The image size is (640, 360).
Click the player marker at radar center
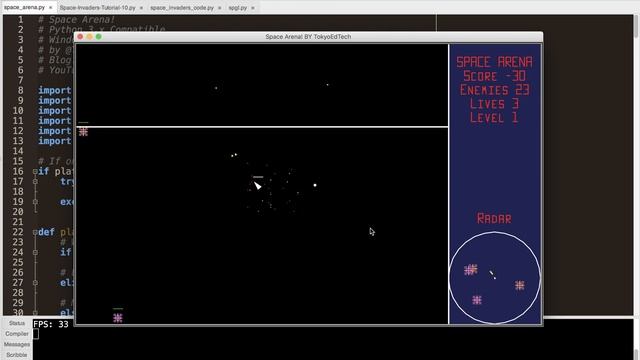[x=493, y=275]
